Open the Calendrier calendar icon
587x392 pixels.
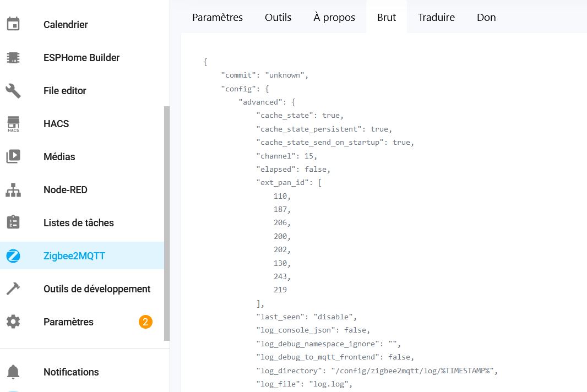[x=13, y=24]
